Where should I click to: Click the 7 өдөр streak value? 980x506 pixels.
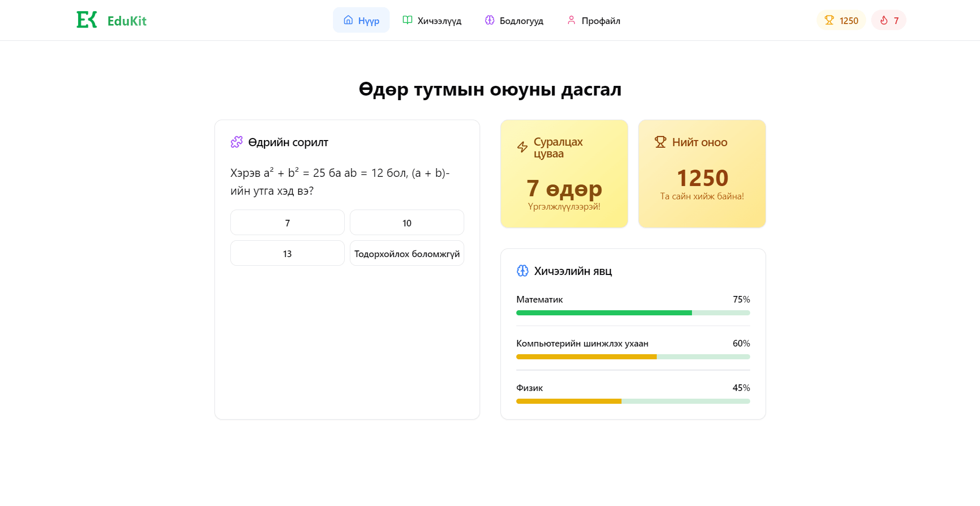[x=564, y=188]
